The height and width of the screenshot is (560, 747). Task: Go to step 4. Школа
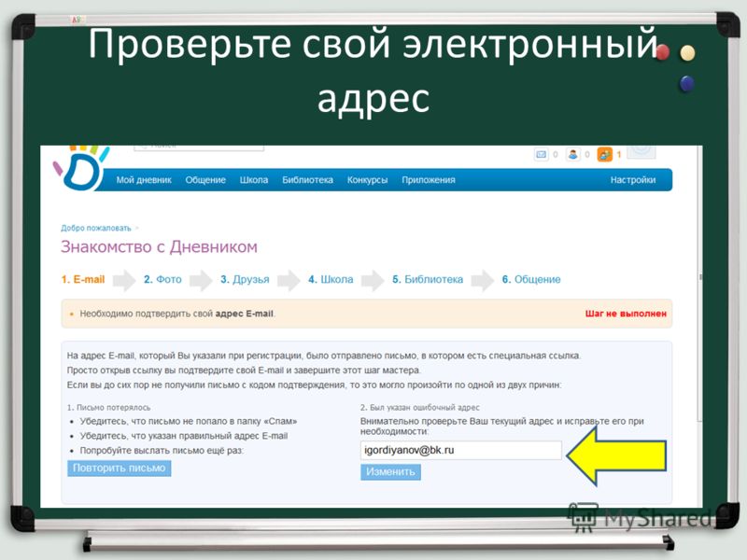pos(331,279)
